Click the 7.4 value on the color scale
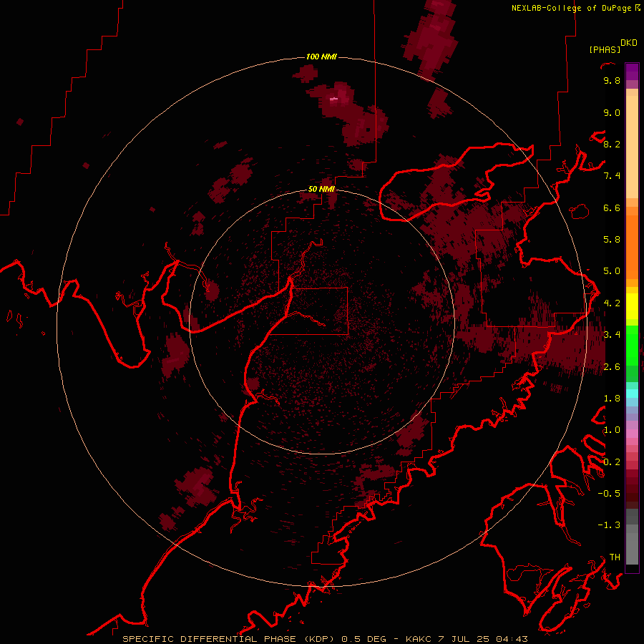The height and width of the screenshot is (644, 644). click(612, 176)
